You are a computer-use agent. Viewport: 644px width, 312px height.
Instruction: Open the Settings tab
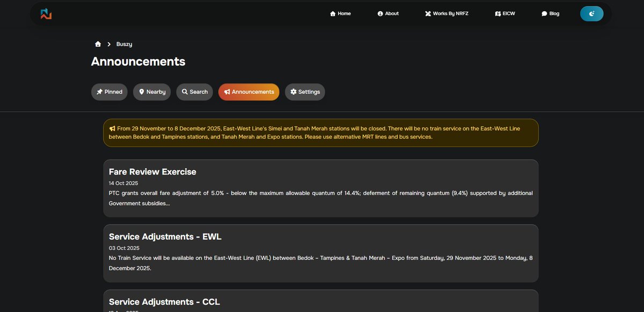305,92
